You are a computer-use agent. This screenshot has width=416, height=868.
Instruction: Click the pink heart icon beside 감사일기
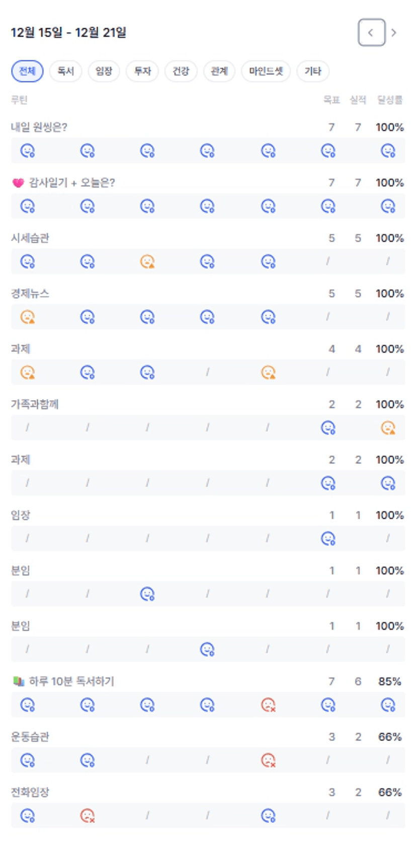[x=18, y=183]
